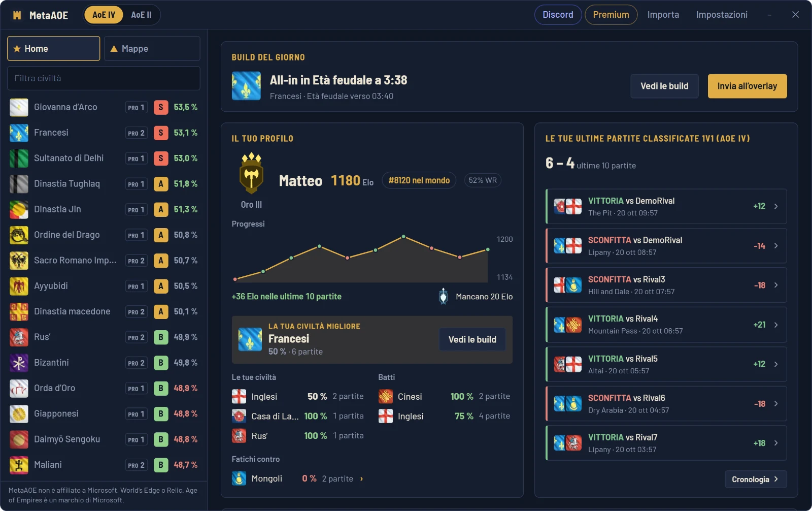Click the Mongoli flag under Fatichi contro
Screen dimensions: 812x511
239,478
